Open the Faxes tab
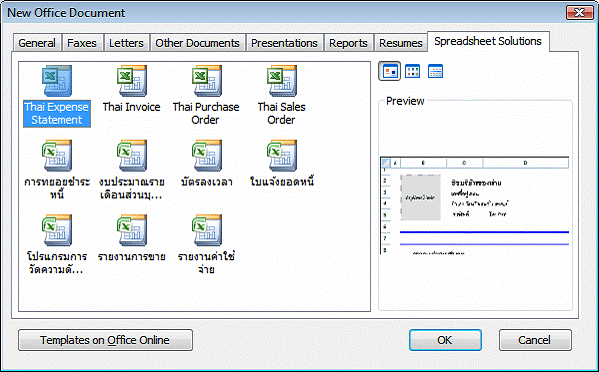599x372 pixels. [x=82, y=43]
